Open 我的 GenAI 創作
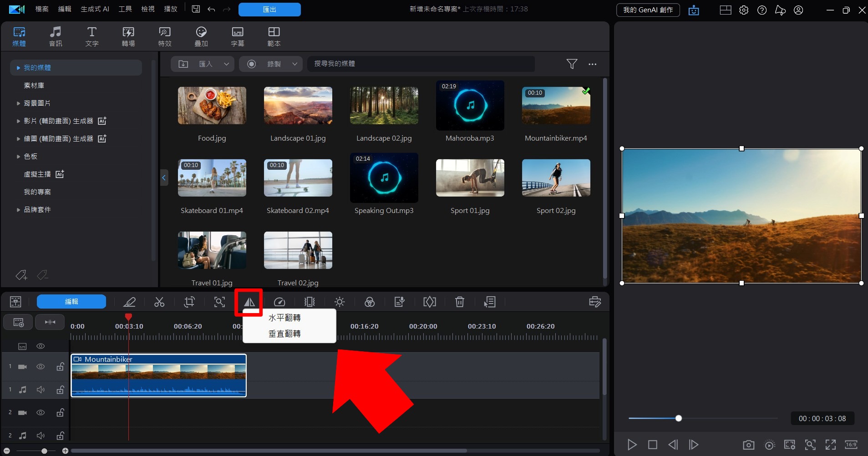Image resolution: width=868 pixels, height=456 pixels. 648,10
